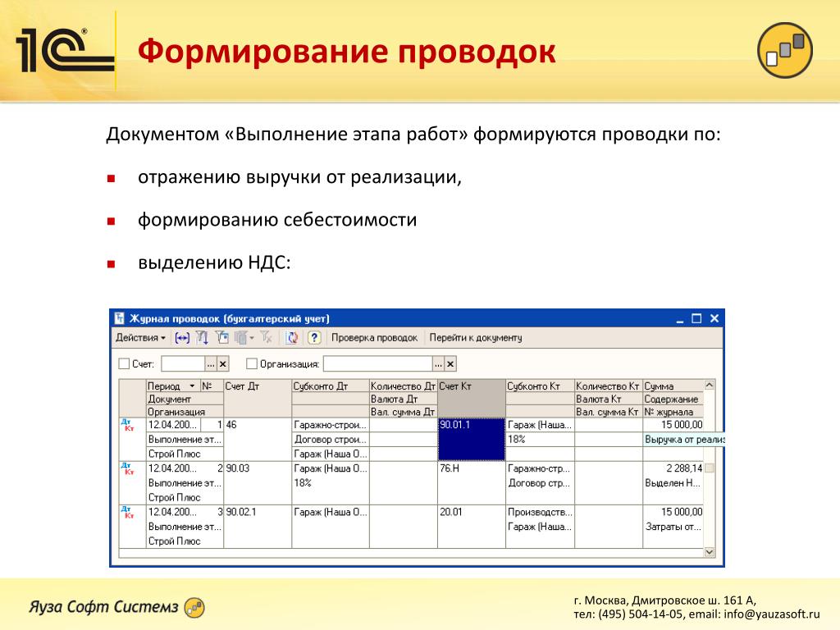
Task: Click the refresh list icon
Action: [292, 338]
